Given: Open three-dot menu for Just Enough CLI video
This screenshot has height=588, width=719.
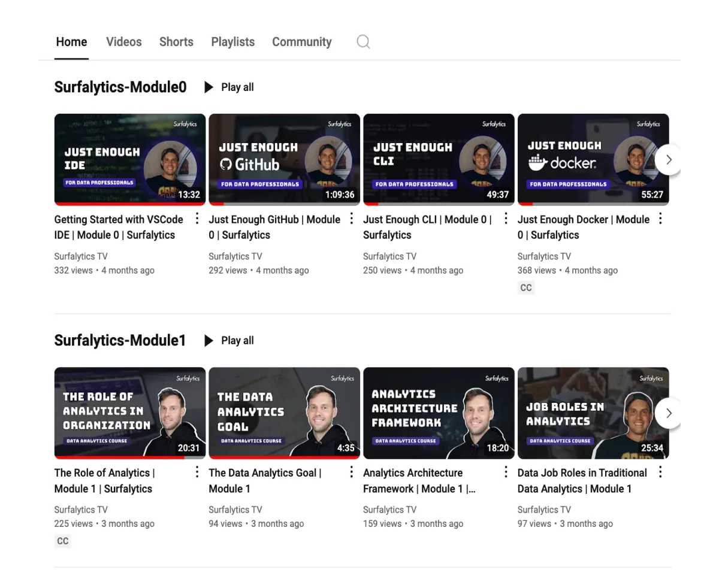Looking at the screenshot, I should click(x=506, y=219).
